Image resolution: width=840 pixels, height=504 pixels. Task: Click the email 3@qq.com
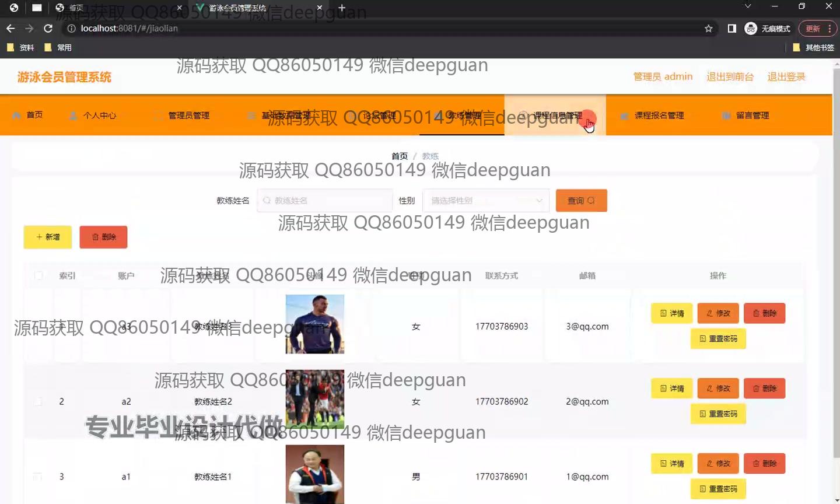[587, 327]
